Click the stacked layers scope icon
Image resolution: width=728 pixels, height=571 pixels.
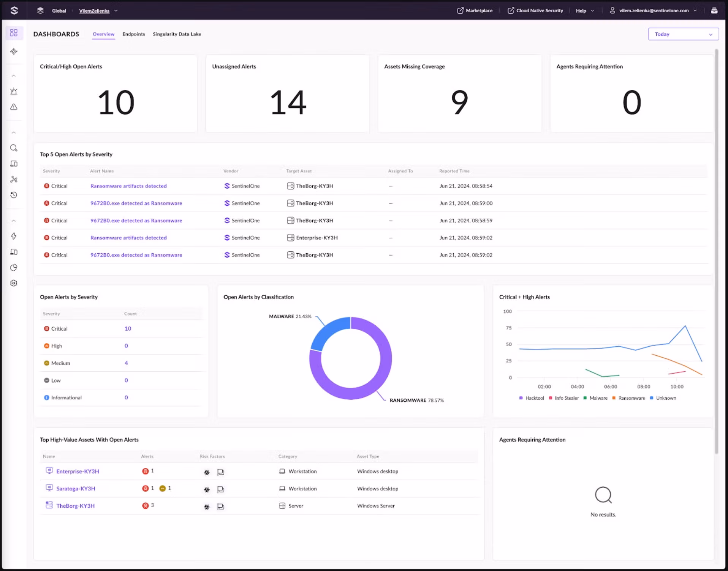40,11
